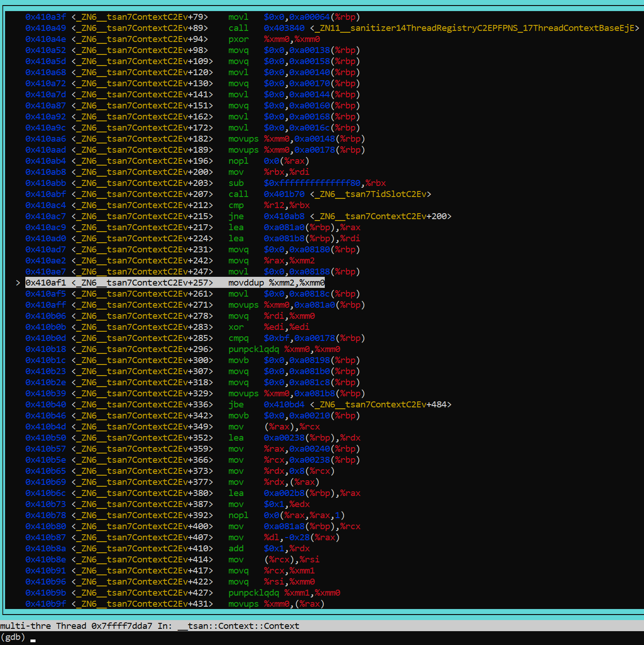The image size is (644, 645).
Task: Click mov %dl,-0x28(%rax) operands
Action: point(302,537)
